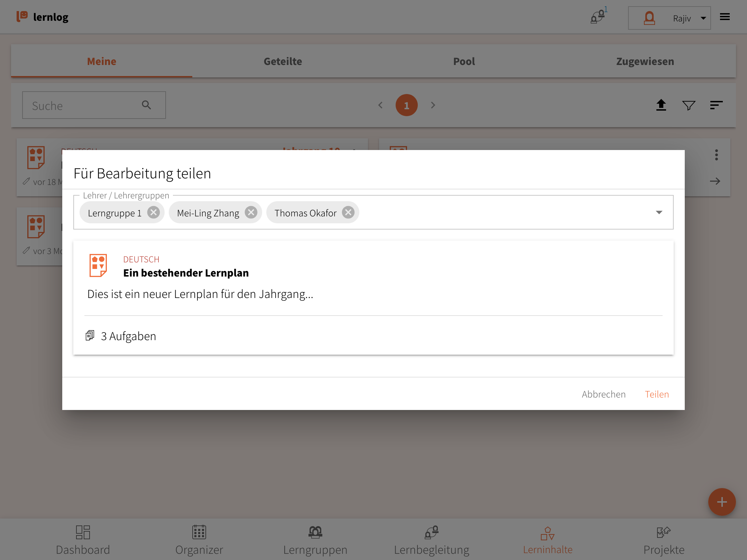Image resolution: width=747 pixels, height=560 pixels.
Task: Remove the Thomas Okafor chip
Action: click(x=348, y=212)
